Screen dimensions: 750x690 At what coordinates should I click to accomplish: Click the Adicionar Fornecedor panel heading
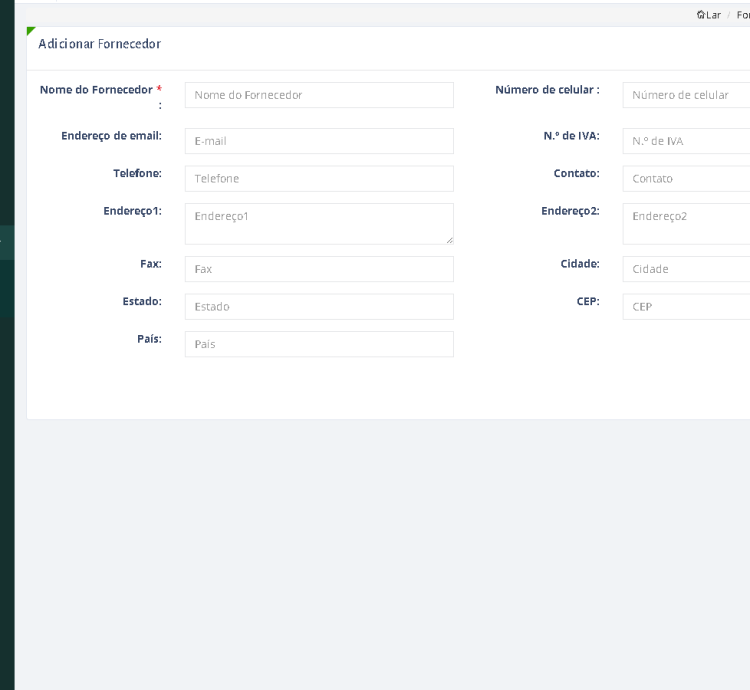tap(99, 44)
